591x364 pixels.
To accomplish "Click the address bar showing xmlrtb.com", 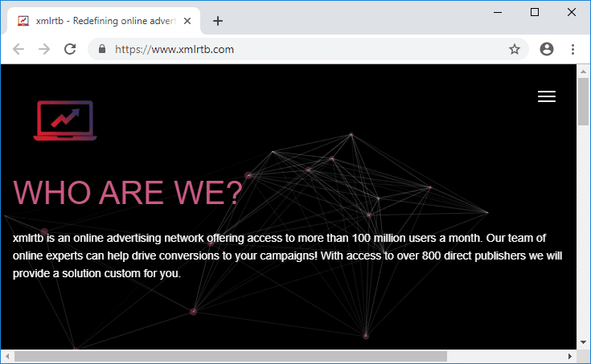I will coord(306,49).
